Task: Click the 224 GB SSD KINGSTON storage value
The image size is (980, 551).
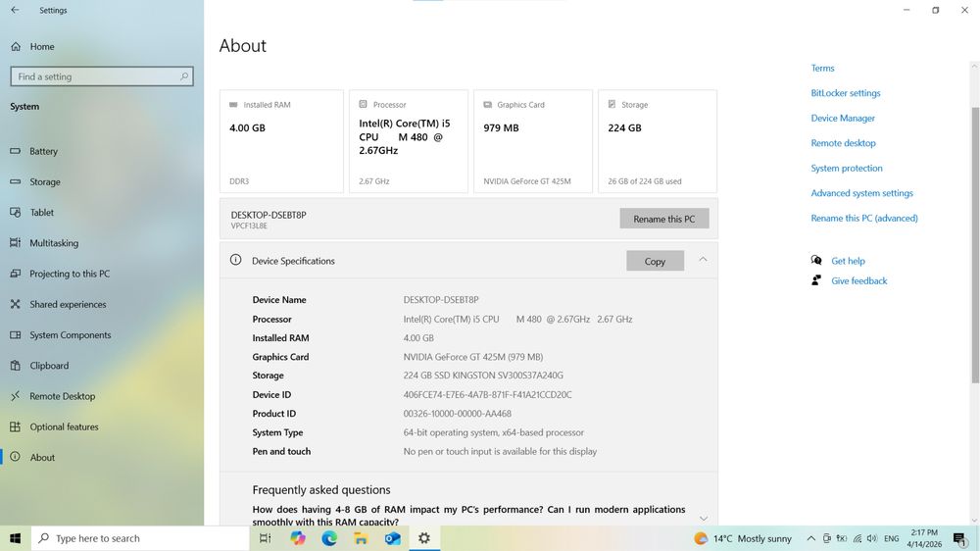Action: coord(483,376)
